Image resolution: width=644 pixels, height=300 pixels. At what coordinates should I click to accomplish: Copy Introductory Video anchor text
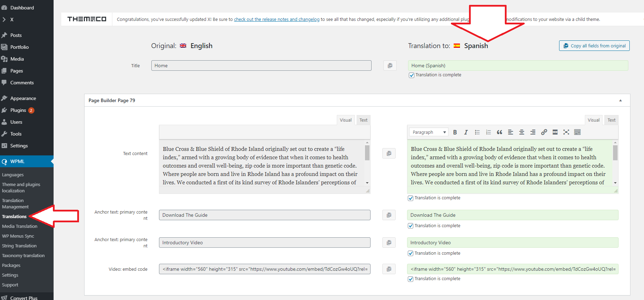(389, 243)
